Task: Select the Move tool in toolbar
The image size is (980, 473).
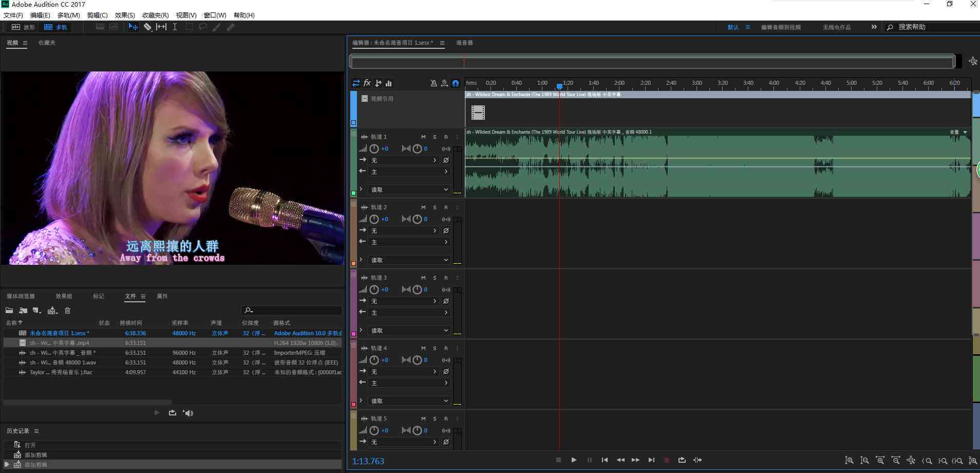Action: (133, 27)
